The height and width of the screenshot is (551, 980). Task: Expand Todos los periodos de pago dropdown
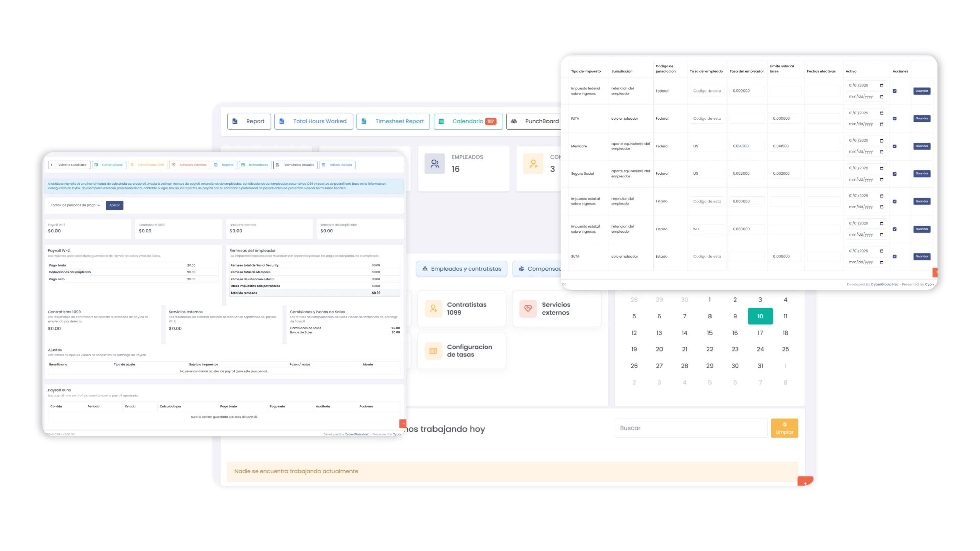tap(75, 205)
